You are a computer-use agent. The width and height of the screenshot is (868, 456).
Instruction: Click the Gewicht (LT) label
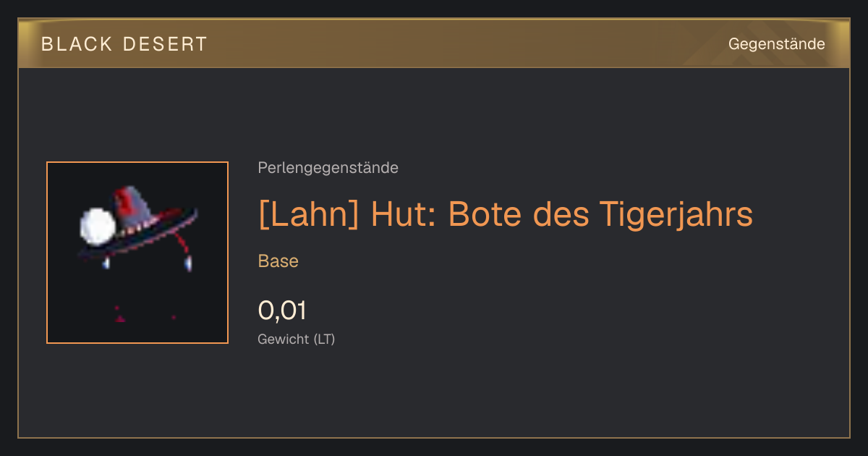297,339
